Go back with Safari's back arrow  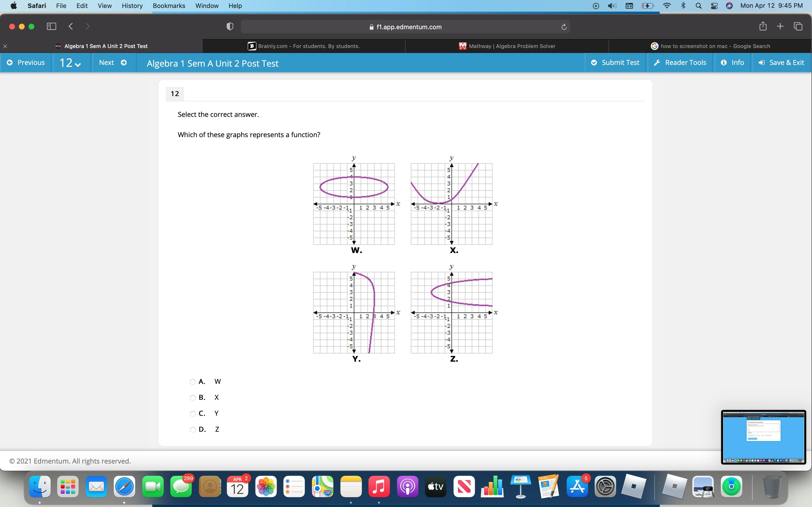coord(71,26)
